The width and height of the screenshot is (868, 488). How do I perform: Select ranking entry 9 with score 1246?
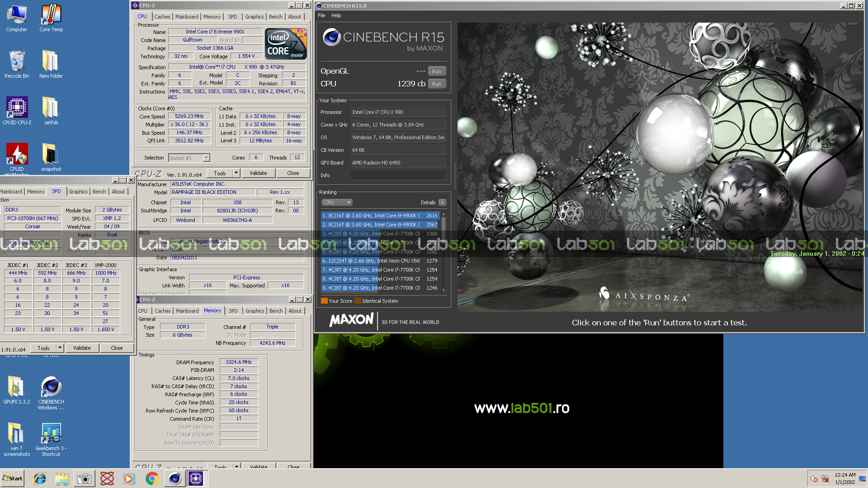(x=380, y=288)
